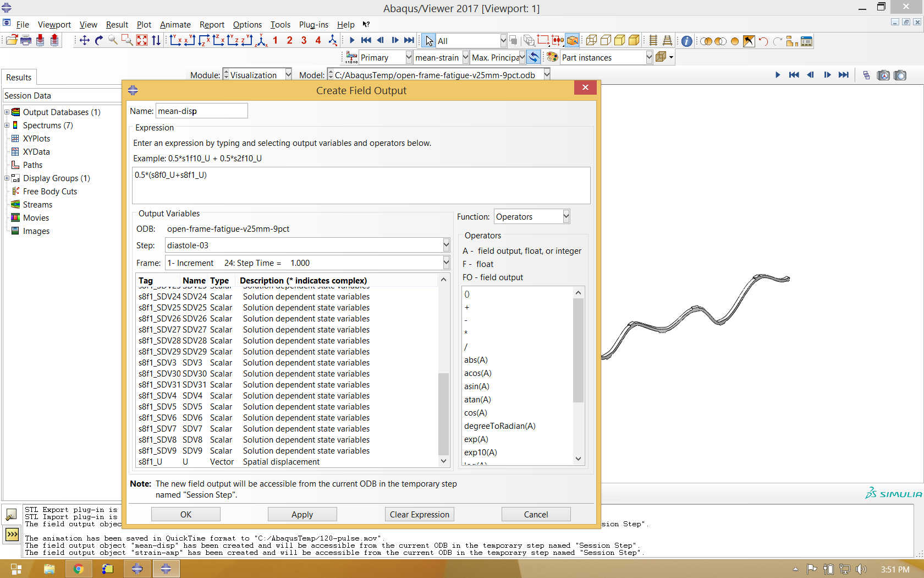Image resolution: width=924 pixels, height=578 pixels.
Task: Open Chrome from the taskbar
Action: click(x=78, y=569)
